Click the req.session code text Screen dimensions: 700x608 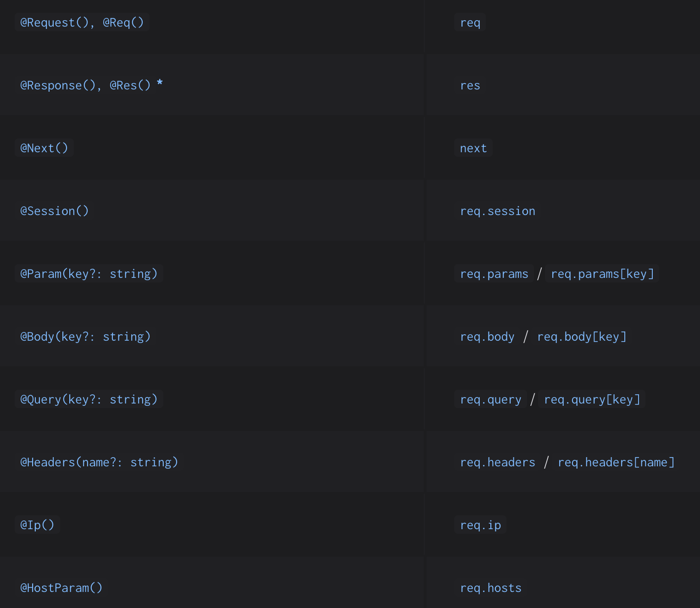point(497,211)
